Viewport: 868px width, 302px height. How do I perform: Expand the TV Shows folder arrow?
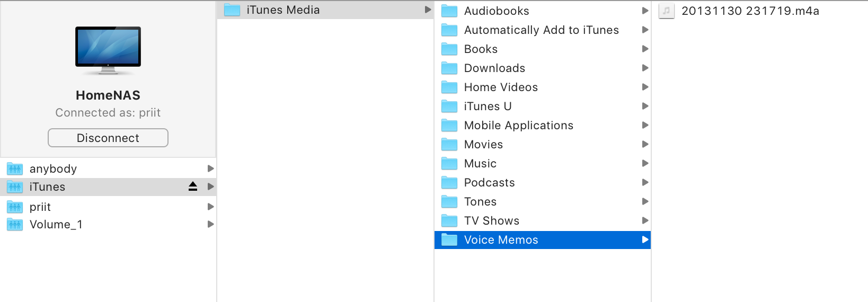[645, 220]
